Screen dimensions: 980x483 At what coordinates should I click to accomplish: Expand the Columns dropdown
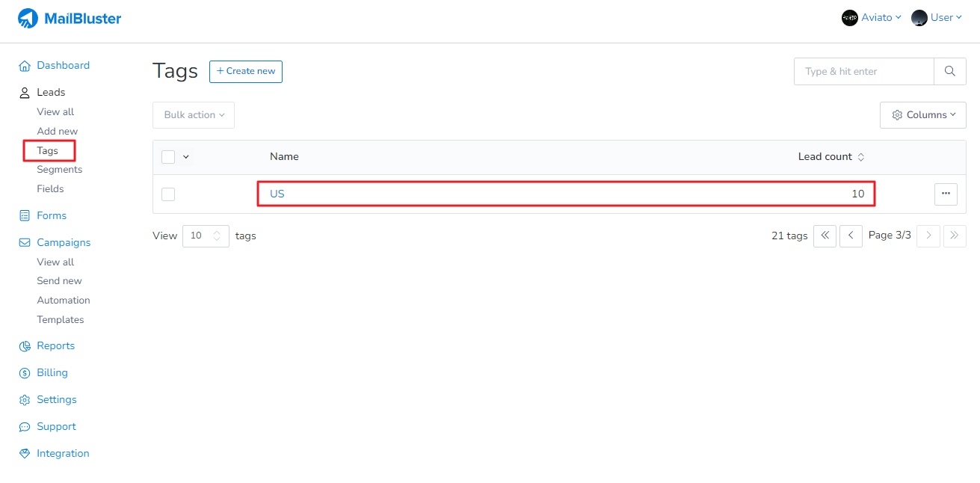(922, 115)
